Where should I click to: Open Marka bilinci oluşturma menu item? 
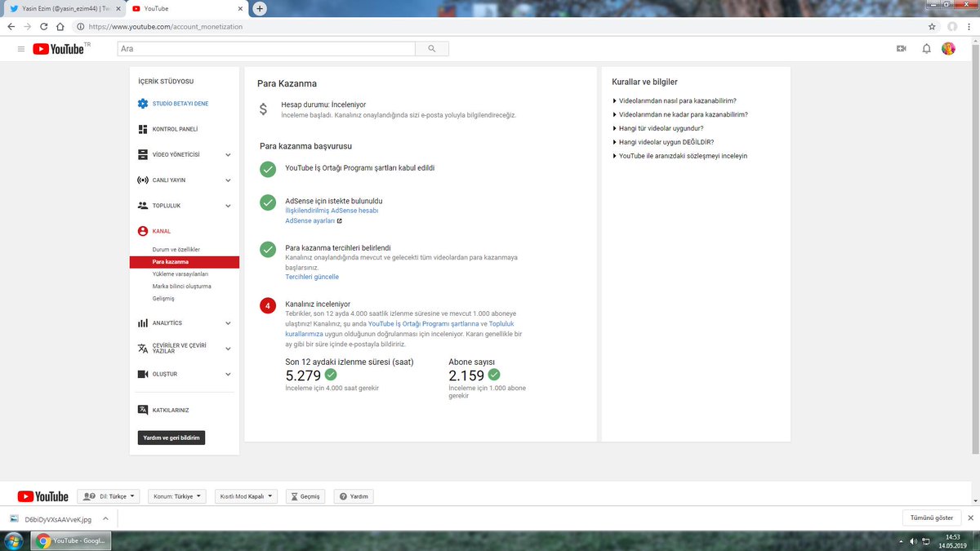click(x=182, y=287)
